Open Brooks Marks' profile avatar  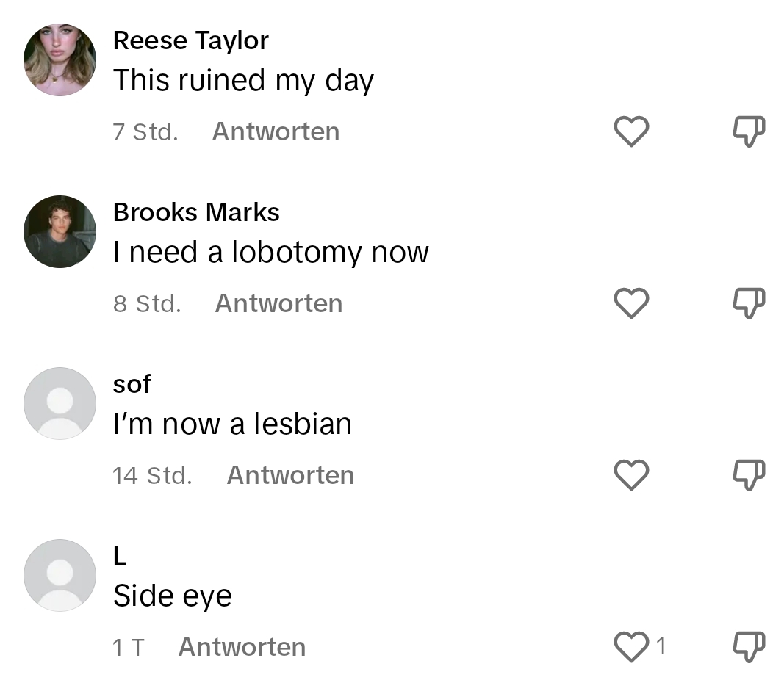(x=60, y=232)
